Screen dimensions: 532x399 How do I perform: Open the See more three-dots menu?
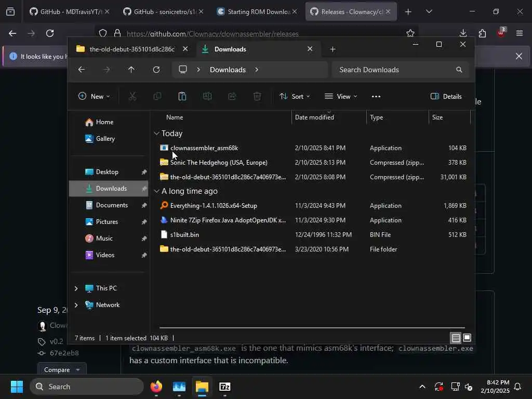[376, 96]
